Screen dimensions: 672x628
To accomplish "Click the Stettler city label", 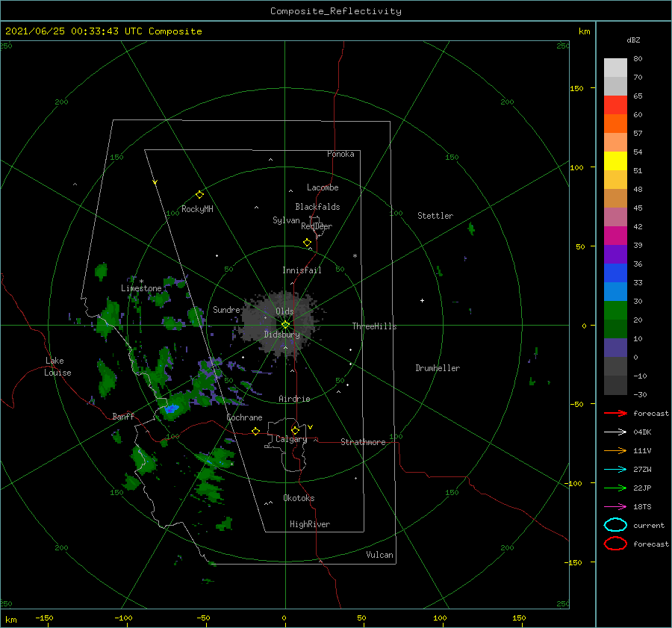I will [435, 216].
